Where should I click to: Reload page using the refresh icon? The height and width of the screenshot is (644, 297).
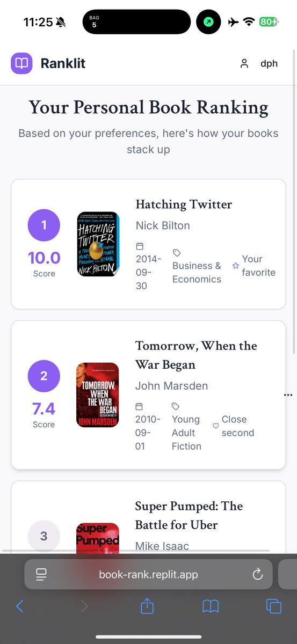(258, 575)
